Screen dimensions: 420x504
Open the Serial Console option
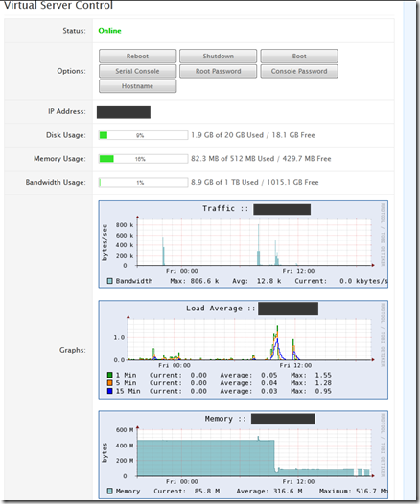tap(138, 71)
